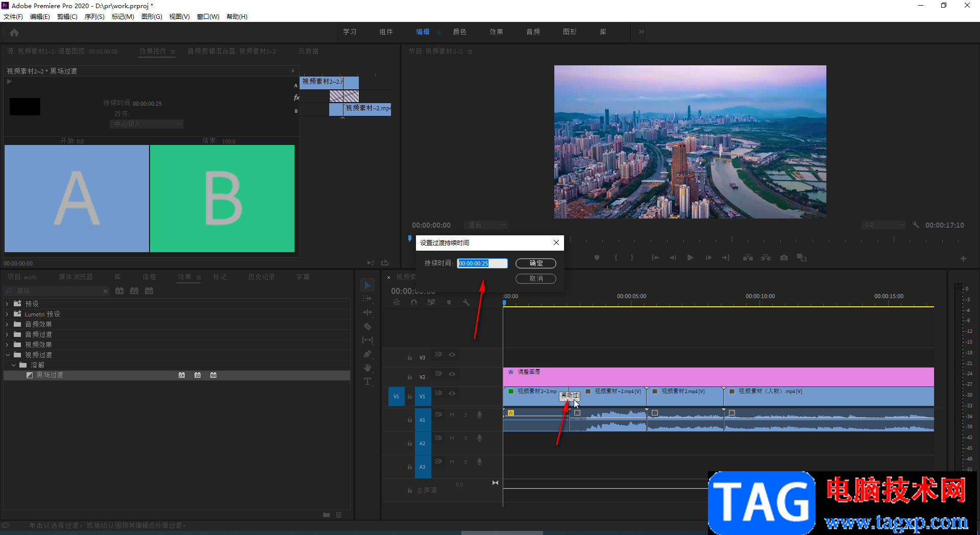Mute audio track A1
This screenshot has width=980, height=535.
click(452, 415)
